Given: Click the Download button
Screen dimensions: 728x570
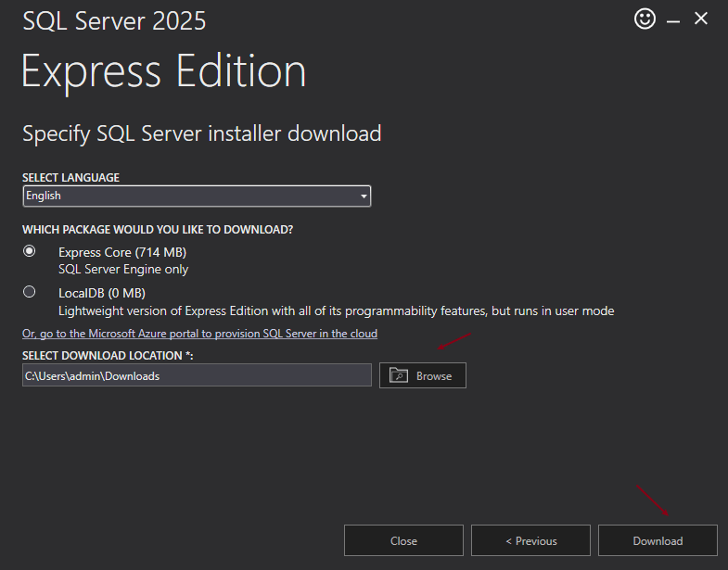Looking at the screenshot, I should pyautogui.click(x=658, y=540).
